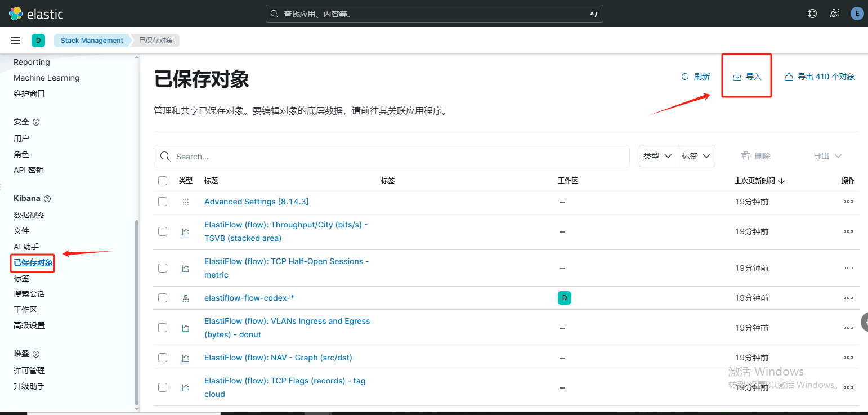Open actions menu for TCP Half-Open Sessions row

[848, 268]
